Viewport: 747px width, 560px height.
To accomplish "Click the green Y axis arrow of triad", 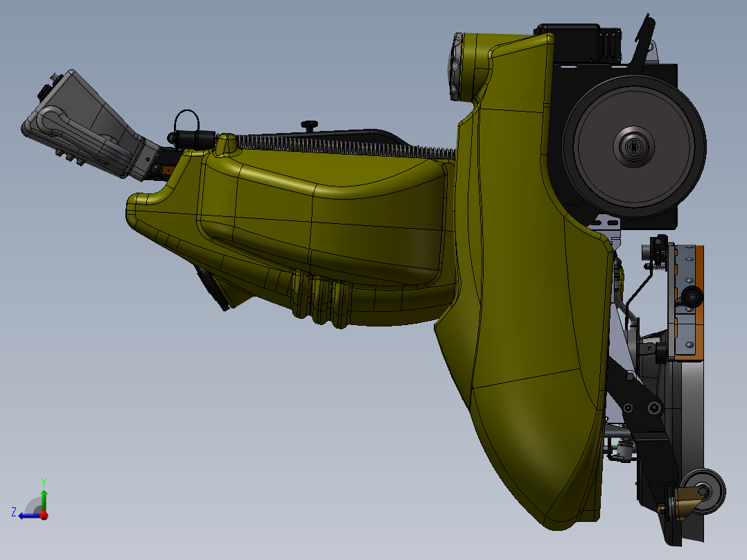I will [44, 500].
